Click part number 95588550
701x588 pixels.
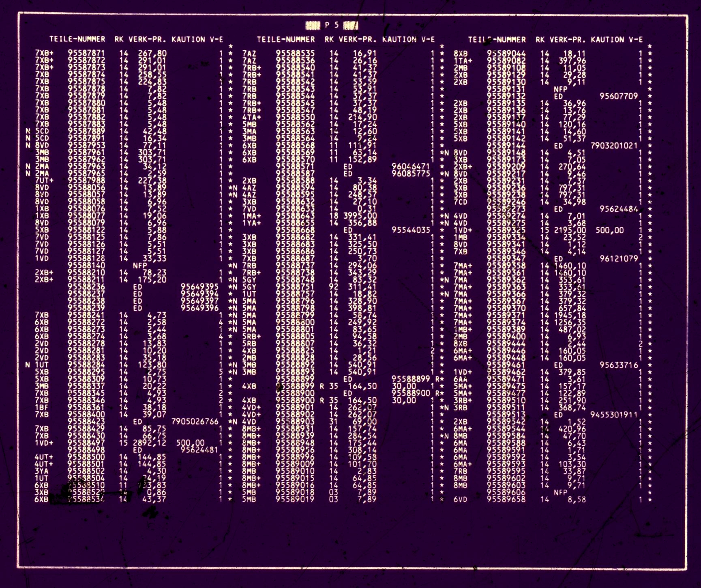click(x=296, y=117)
